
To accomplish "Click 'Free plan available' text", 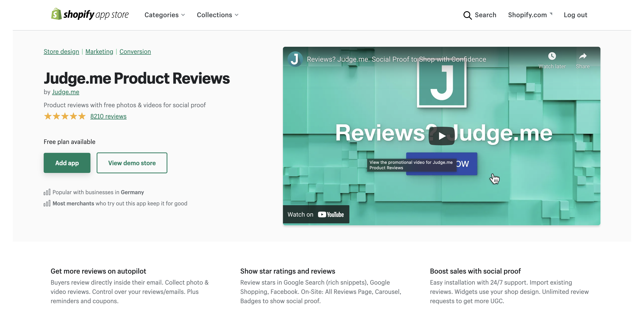I will pos(70,142).
